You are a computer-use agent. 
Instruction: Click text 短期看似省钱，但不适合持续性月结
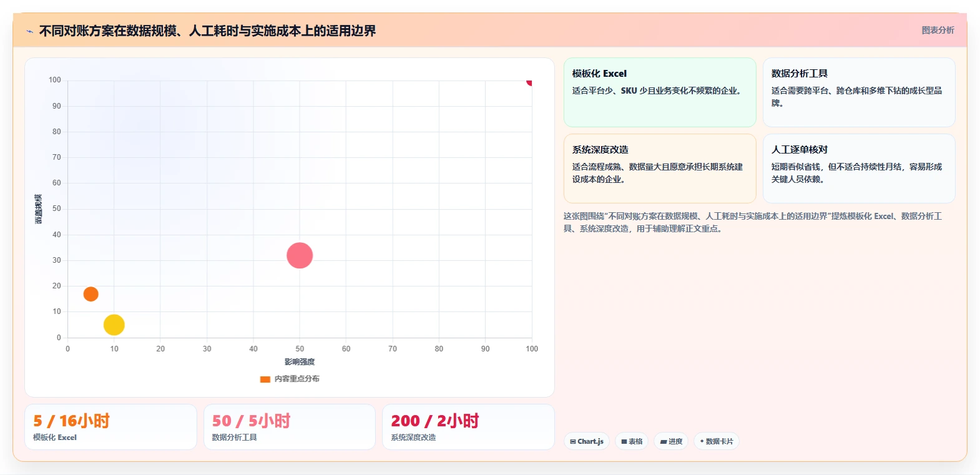836,167
